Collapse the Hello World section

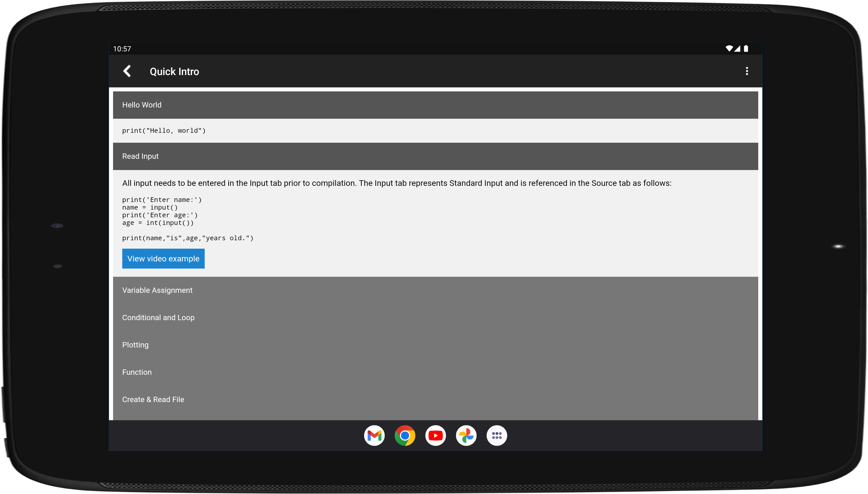(x=435, y=105)
